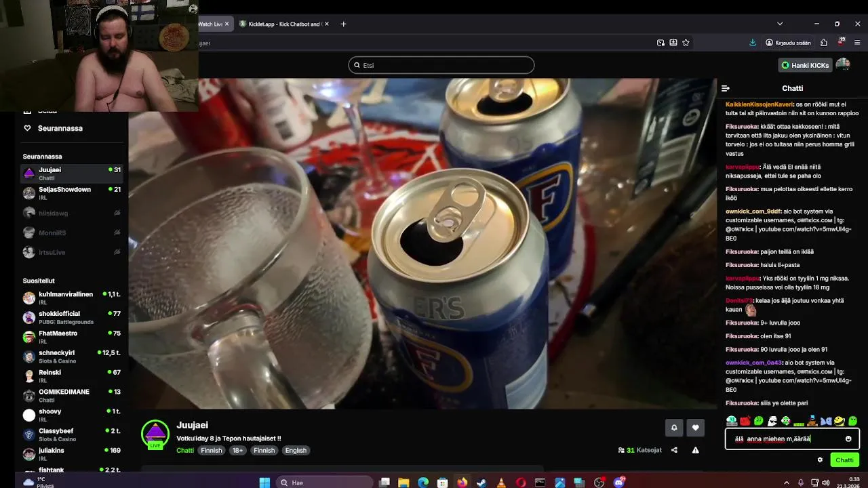Share the stream using the share icon
The image size is (868, 488).
(674, 450)
